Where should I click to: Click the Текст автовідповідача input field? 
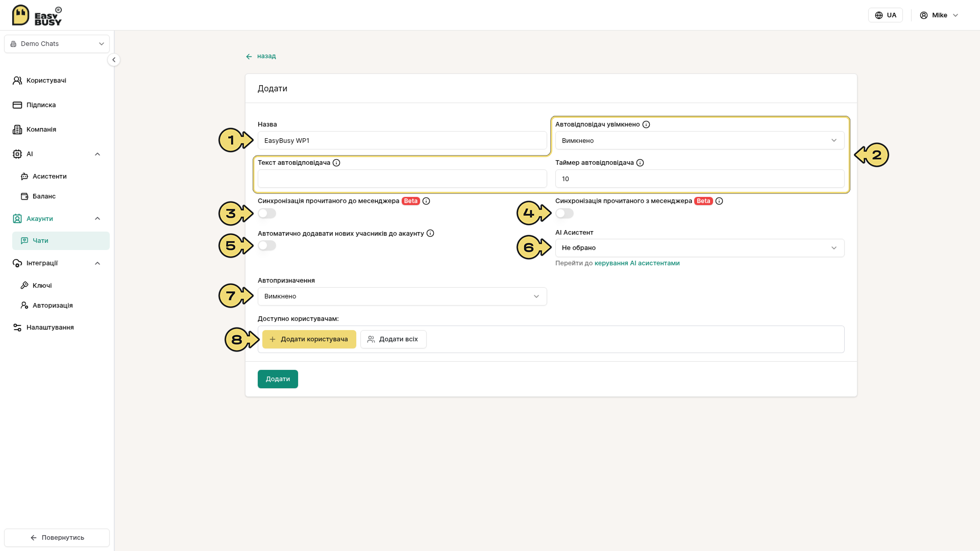pyautogui.click(x=402, y=179)
